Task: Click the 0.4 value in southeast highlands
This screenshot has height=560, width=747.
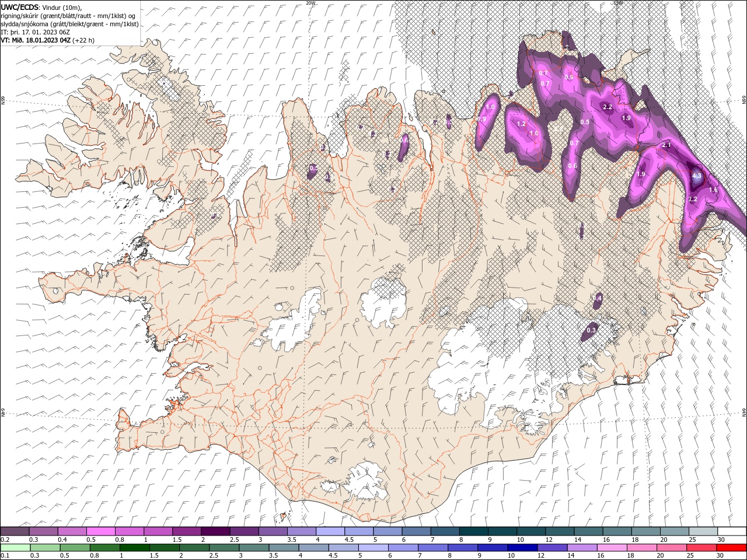Action: click(597, 298)
